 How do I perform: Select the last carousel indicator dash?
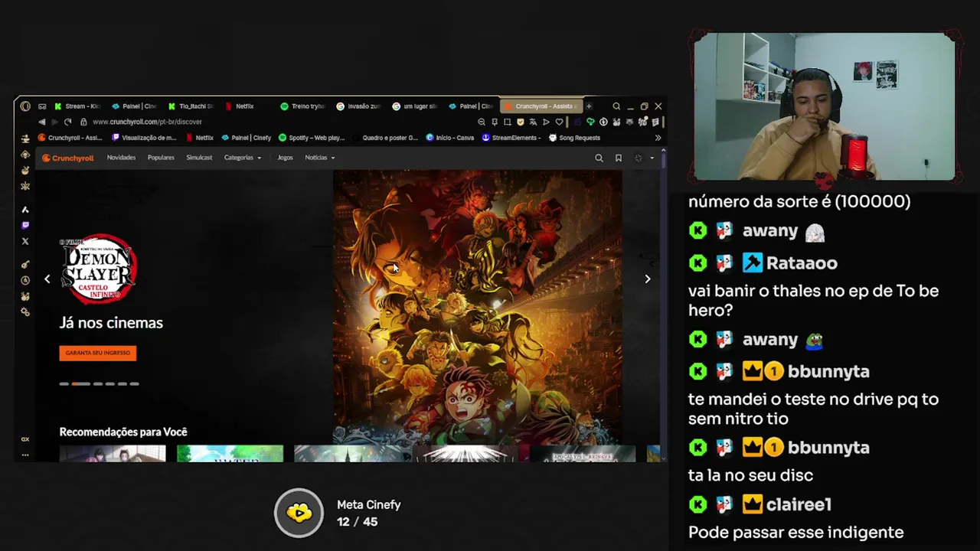135,384
